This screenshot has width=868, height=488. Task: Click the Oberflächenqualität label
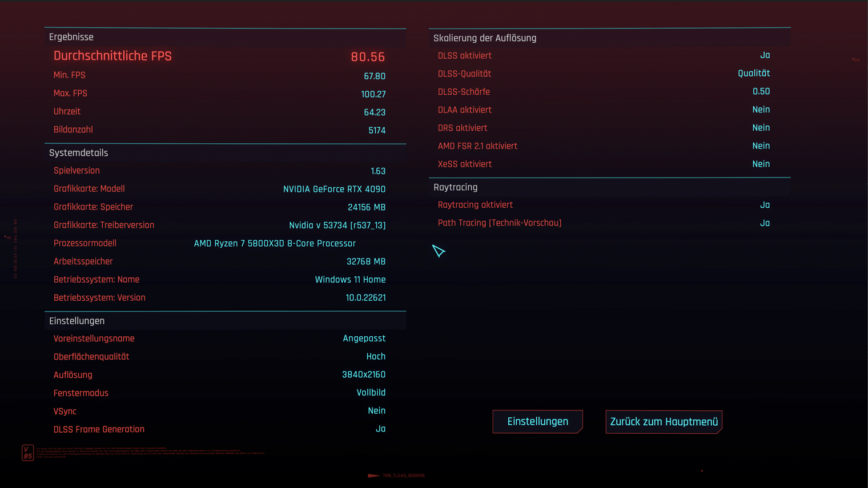point(91,357)
